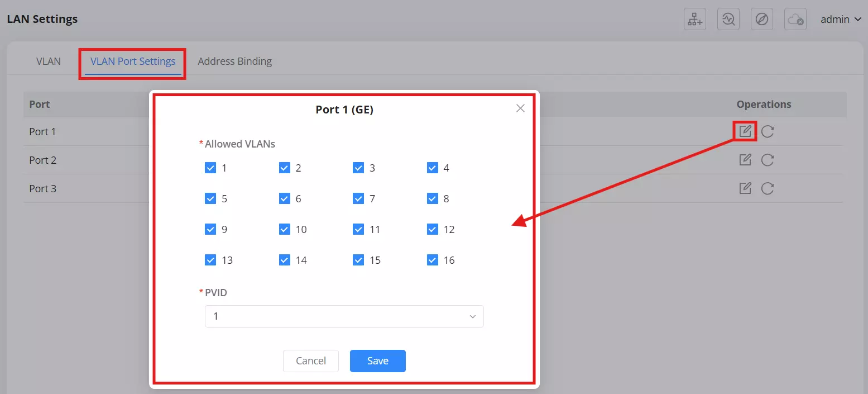Disable VLAN 10 checkbox

click(285, 229)
